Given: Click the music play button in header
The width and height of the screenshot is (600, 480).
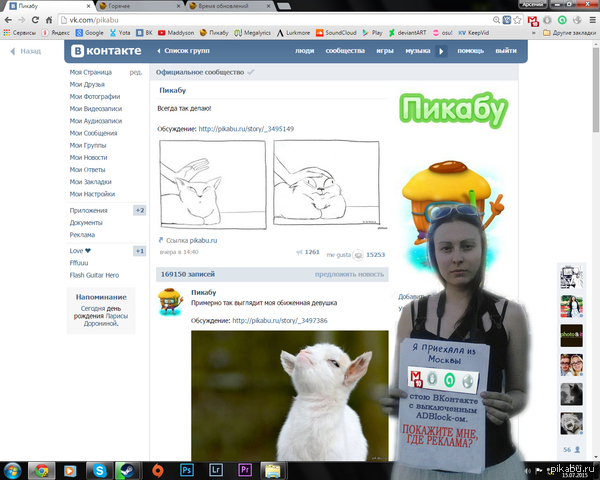Looking at the screenshot, I should (x=441, y=51).
